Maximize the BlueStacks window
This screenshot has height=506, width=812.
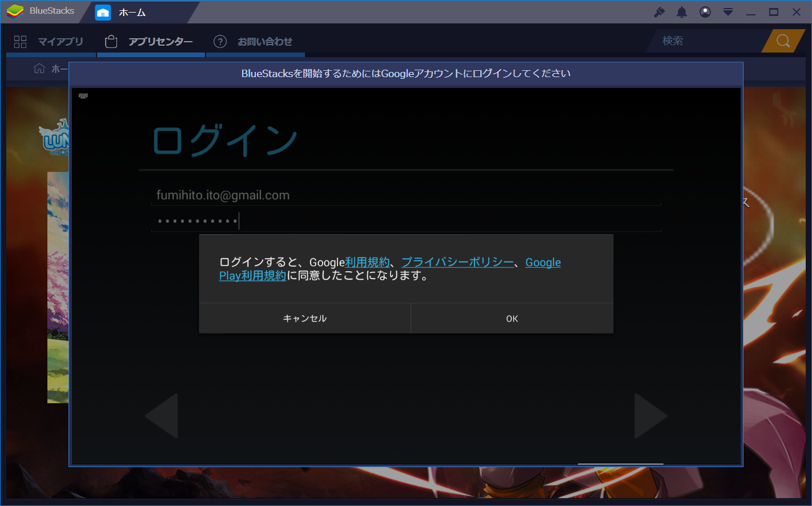click(774, 12)
